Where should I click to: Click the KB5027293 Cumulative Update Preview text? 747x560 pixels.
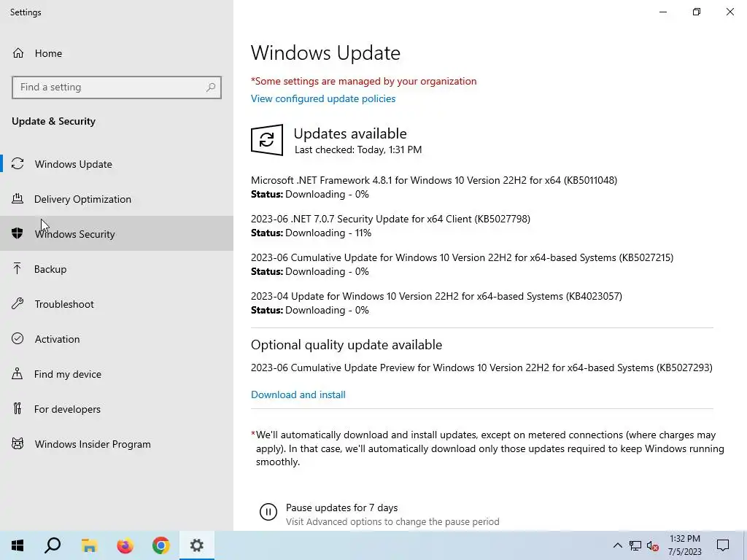coord(481,367)
